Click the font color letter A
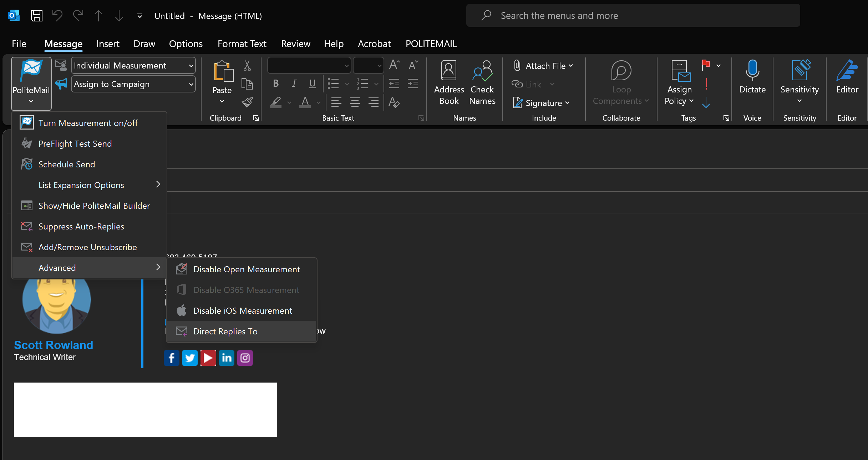The height and width of the screenshot is (460, 868). click(x=305, y=102)
